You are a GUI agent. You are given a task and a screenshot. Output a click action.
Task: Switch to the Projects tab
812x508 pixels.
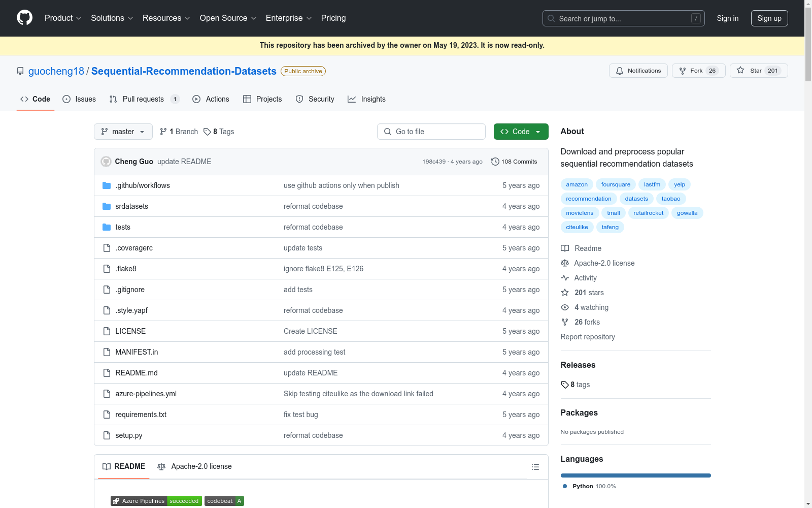click(262, 99)
